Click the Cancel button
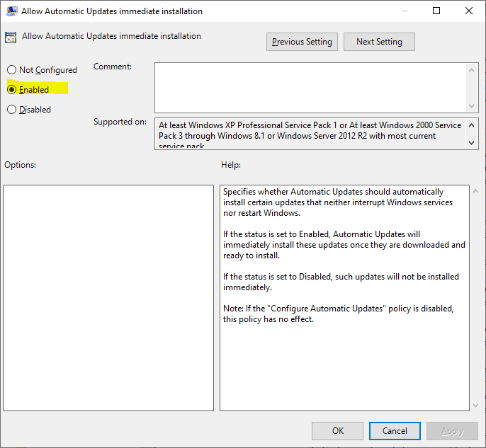486x448 pixels. pos(395,431)
